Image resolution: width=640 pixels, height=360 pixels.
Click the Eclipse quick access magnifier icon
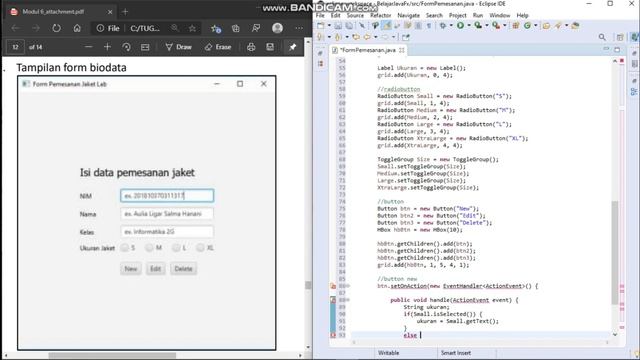[602, 37]
